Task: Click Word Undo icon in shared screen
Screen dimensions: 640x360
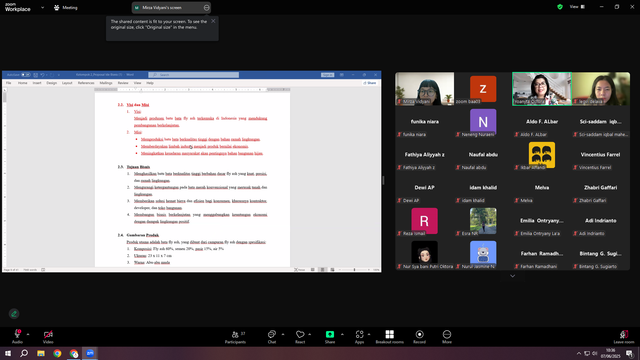Action: 42,75
